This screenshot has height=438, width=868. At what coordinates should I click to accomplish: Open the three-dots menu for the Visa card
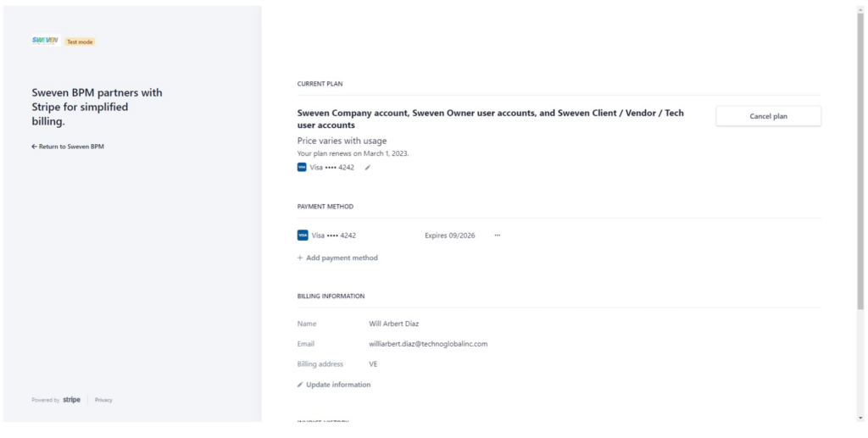coord(497,235)
